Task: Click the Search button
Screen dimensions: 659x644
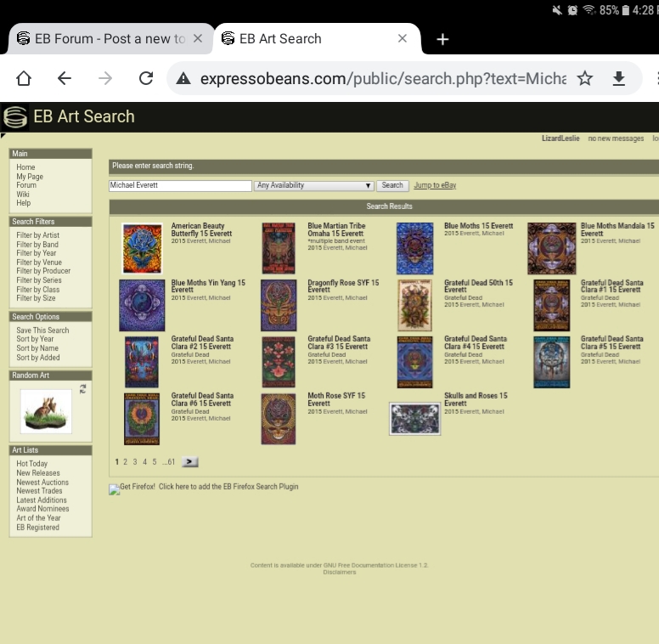Action: tap(392, 185)
